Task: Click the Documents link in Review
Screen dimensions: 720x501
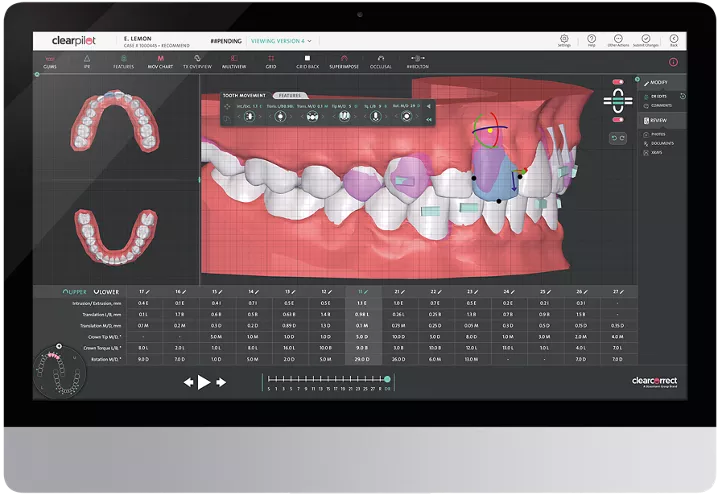Action: tap(662, 143)
